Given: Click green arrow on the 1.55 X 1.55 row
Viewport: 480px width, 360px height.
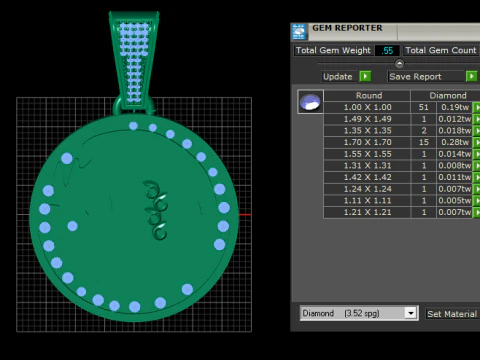Looking at the screenshot, I should point(477,154).
